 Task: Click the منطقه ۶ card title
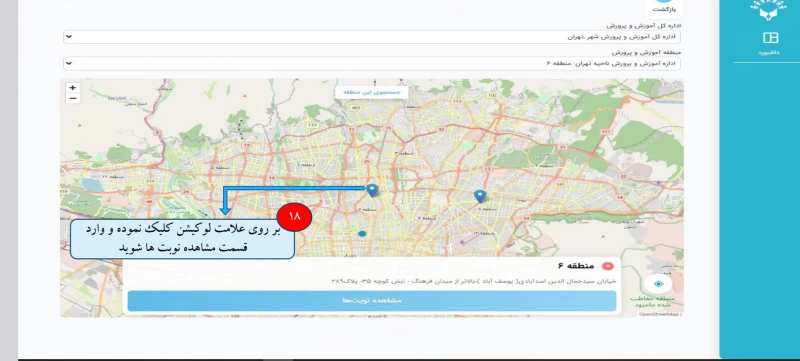[x=576, y=266]
